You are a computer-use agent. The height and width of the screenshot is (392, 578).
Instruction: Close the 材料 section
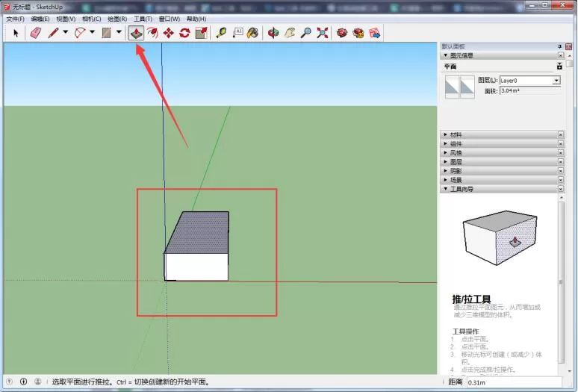561,134
